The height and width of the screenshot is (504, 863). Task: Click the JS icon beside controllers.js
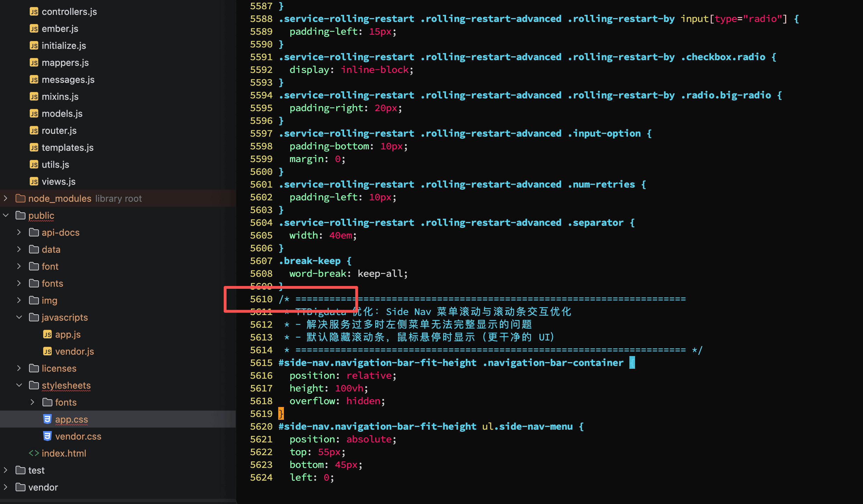point(34,12)
